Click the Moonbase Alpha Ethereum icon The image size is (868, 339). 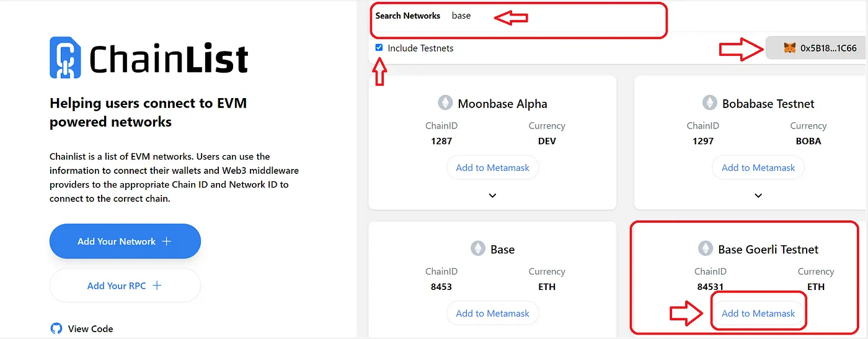point(445,103)
